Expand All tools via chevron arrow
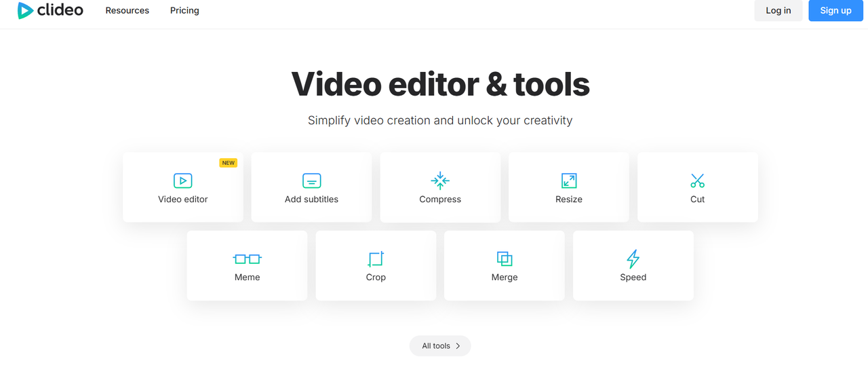This screenshot has width=868, height=380. pos(458,346)
